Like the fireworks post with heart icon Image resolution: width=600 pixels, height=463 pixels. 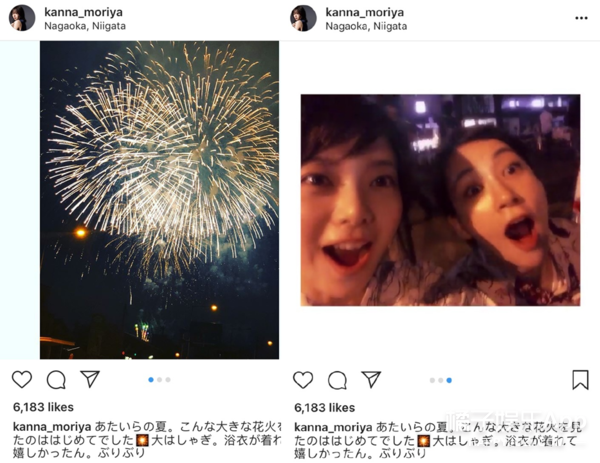tap(22, 380)
